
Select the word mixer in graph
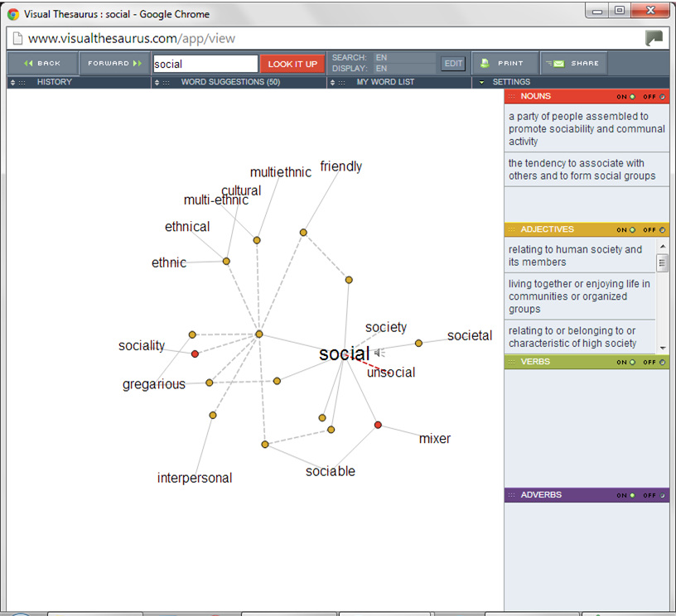[435, 439]
